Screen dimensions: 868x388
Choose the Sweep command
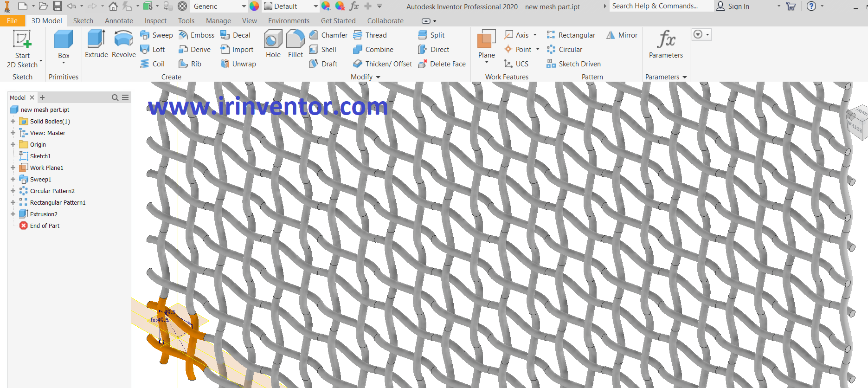[157, 35]
